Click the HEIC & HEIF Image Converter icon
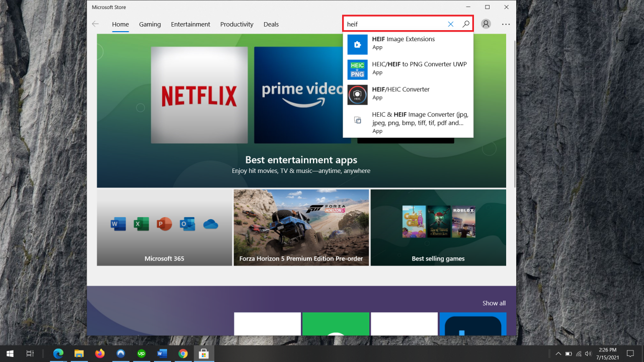Screen dimensions: 644x362 click(357, 120)
